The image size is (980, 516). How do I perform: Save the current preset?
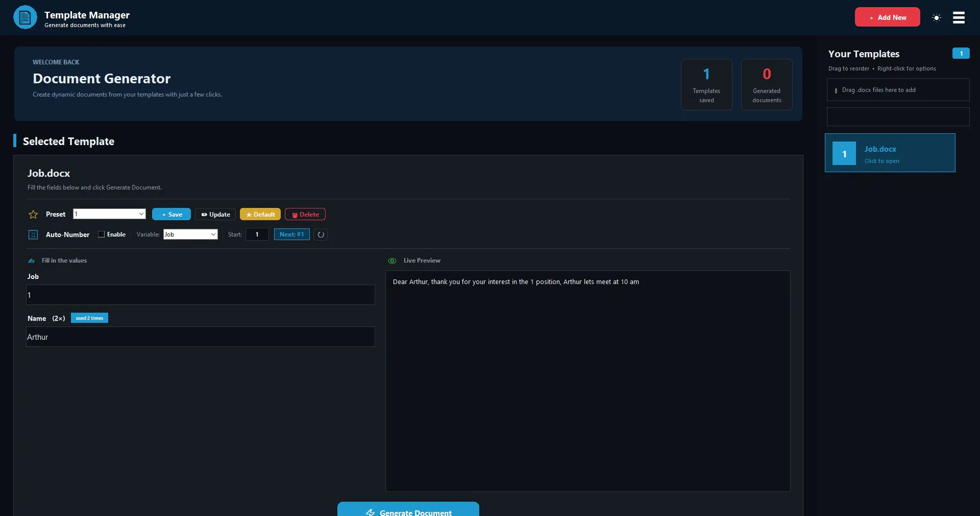[171, 215]
